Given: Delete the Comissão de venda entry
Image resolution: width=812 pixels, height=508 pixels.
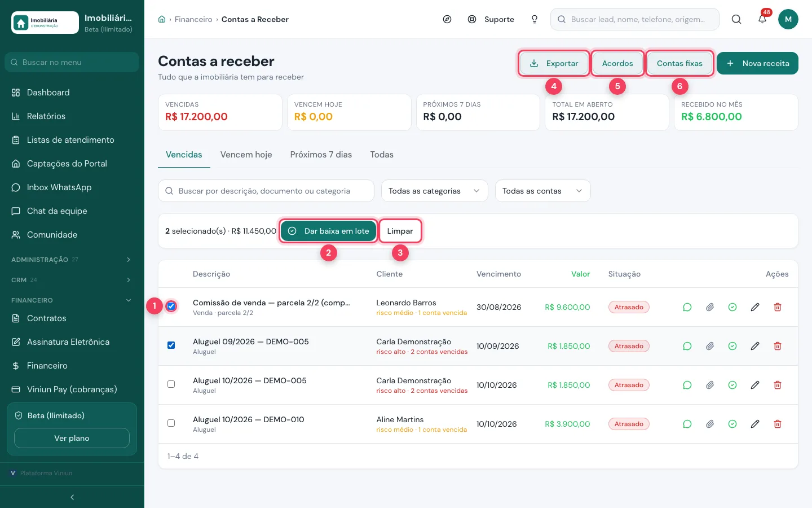Looking at the screenshot, I should click(x=777, y=307).
